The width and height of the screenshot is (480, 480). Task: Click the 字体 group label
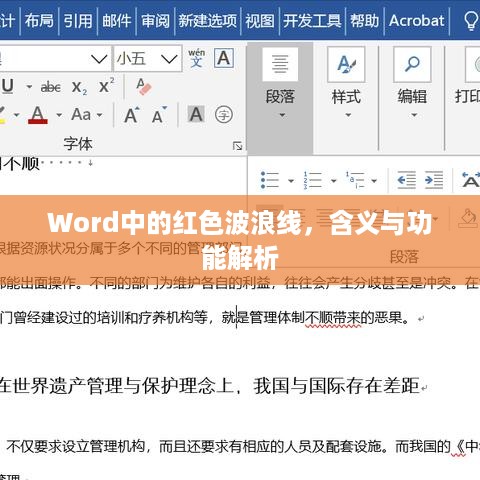[x=78, y=144]
